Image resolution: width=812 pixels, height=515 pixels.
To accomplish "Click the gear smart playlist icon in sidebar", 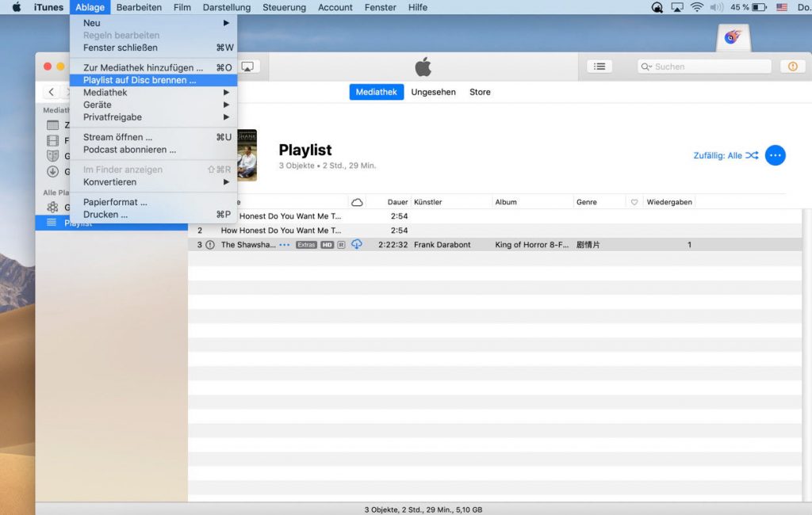I will pos(52,207).
